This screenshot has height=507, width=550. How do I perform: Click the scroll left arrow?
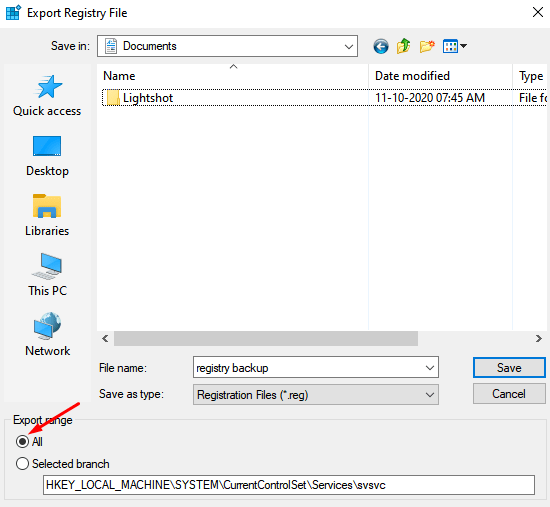(x=105, y=339)
